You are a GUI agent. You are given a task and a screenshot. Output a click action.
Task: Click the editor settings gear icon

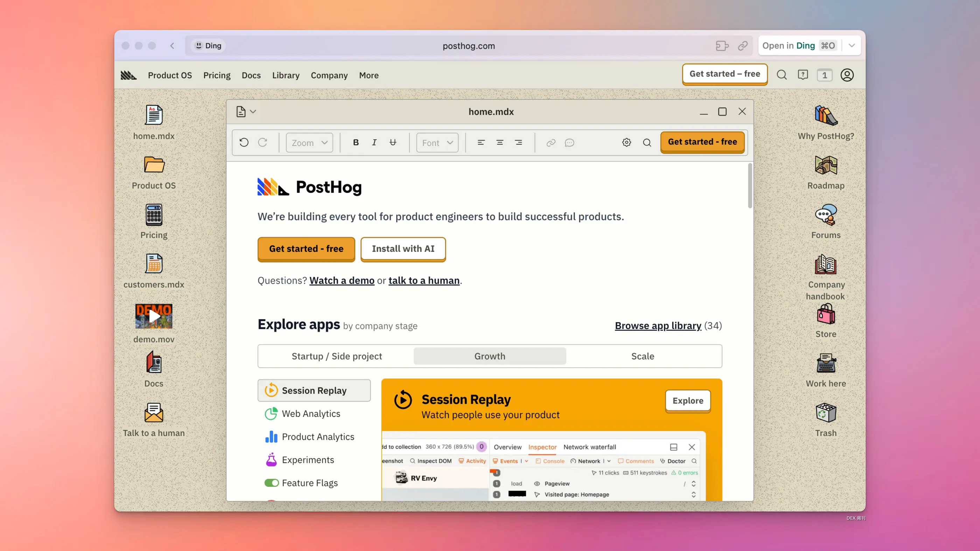tap(626, 143)
